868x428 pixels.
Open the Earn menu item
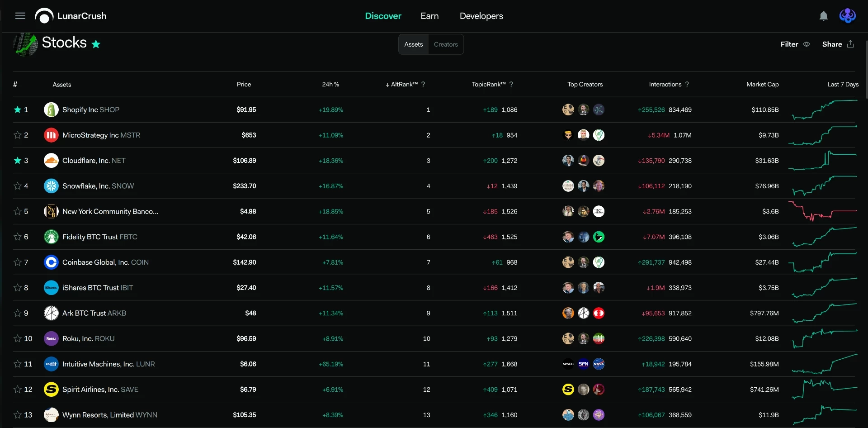click(429, 16)
